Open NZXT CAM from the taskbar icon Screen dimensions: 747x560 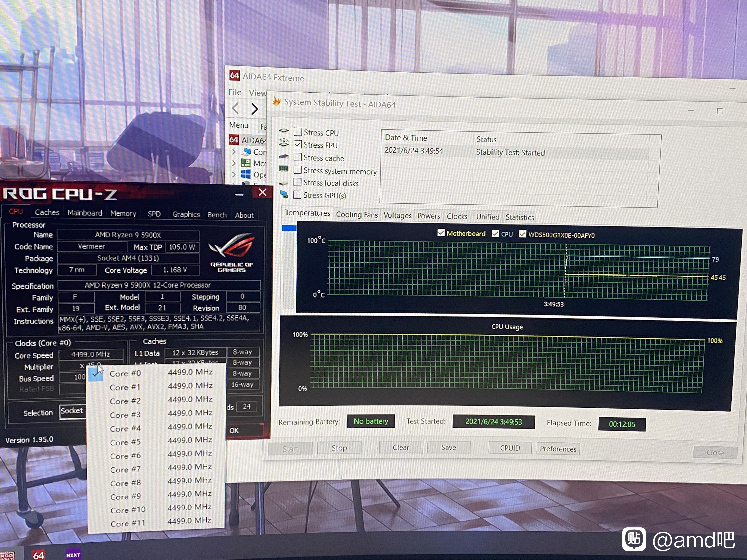(73, 555)
